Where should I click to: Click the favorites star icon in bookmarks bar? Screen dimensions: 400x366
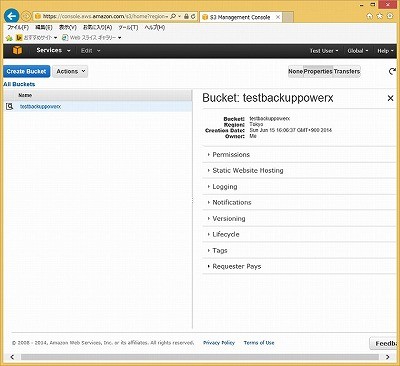9,38
